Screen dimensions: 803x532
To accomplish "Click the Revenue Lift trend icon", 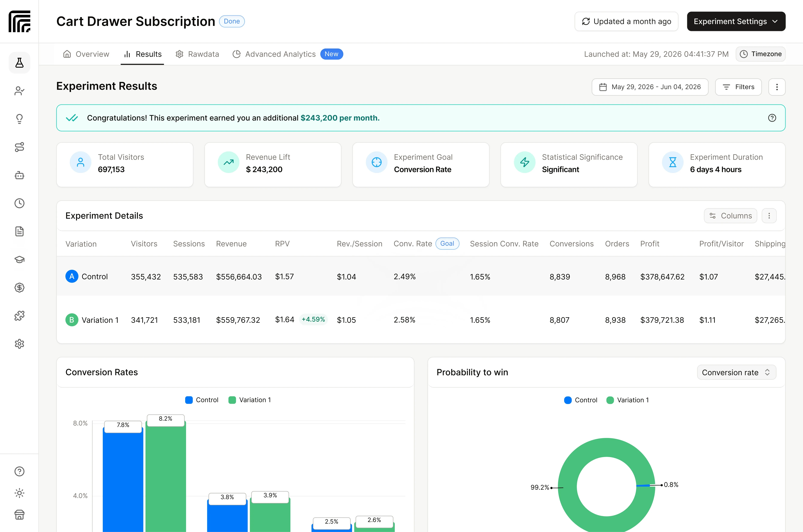I will 228,162.
